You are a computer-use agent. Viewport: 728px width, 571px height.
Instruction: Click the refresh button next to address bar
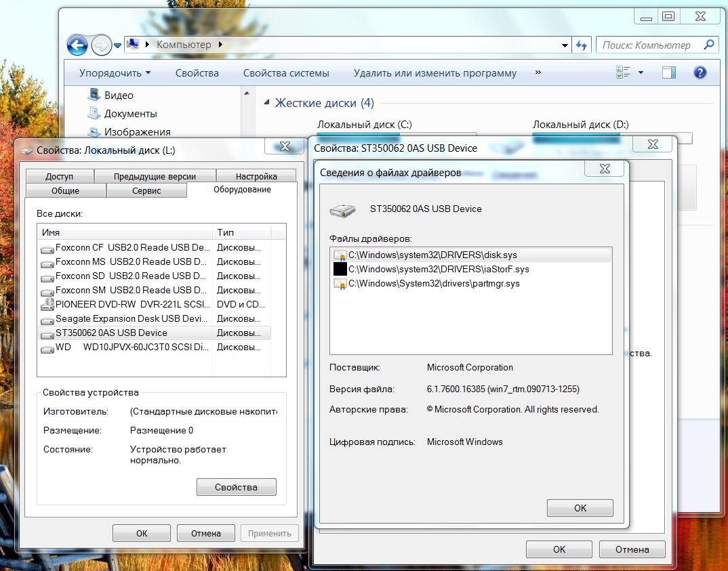pyautogui.click(x=582, y=45)
